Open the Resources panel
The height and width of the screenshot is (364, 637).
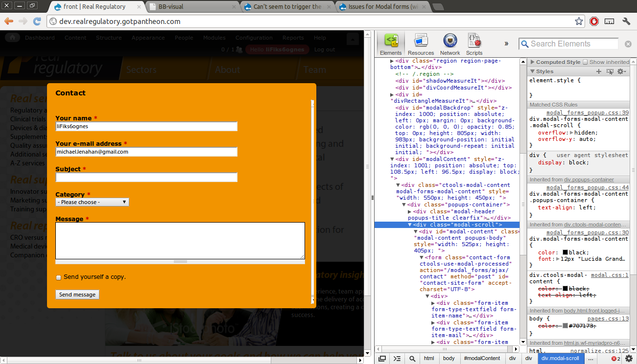[x=421, y=45]
